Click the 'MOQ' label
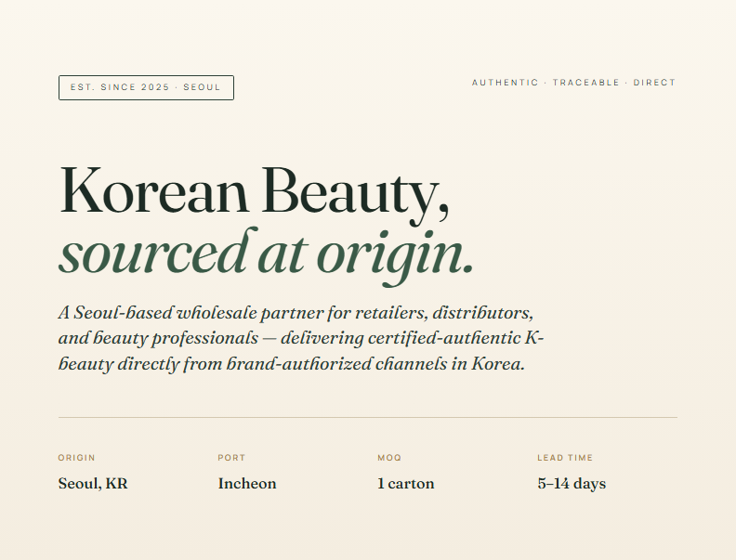The width and height of the screenshot is (736, 560). pyautogui.click(x=389, y=458)
